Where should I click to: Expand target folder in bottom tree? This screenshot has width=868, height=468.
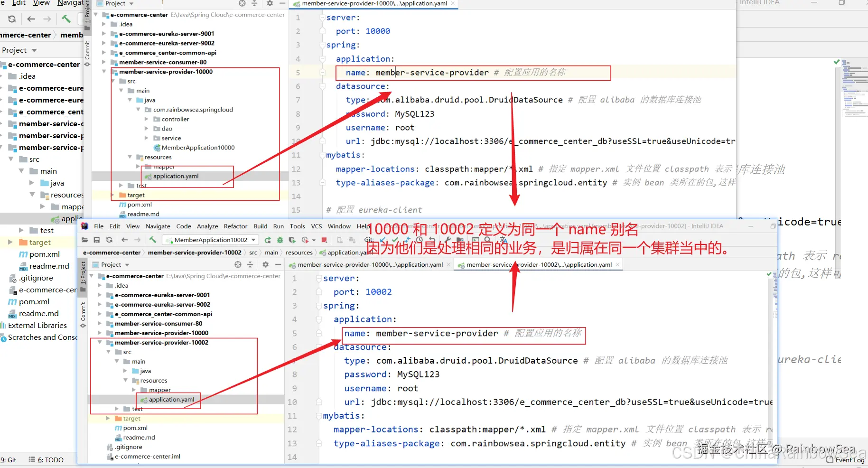[x=108, y=418]
